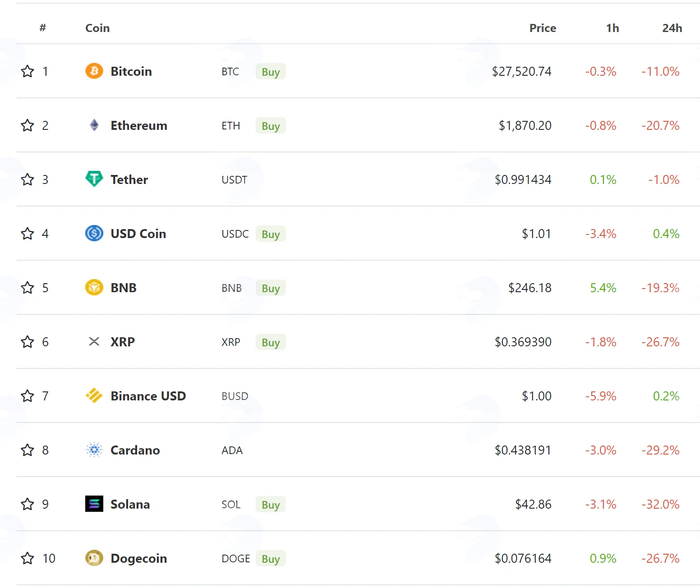Image resolution: width=700 pixels, height=588 pixels.
Task: Sort the table by Price column header
Action: pyautogui.click(x=543, y=28)
